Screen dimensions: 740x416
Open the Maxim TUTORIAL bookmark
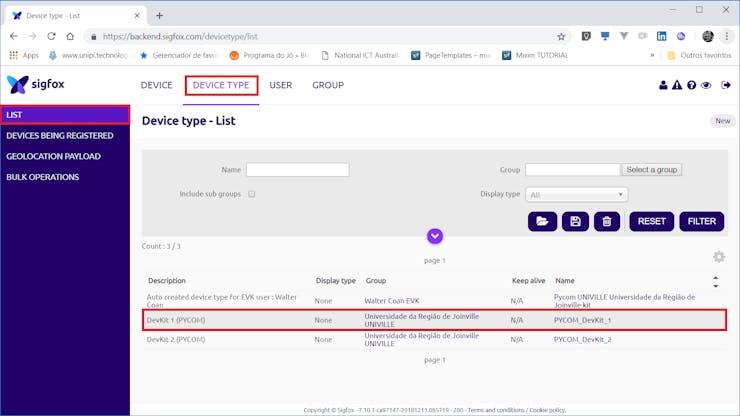click(x=535, y=55)
